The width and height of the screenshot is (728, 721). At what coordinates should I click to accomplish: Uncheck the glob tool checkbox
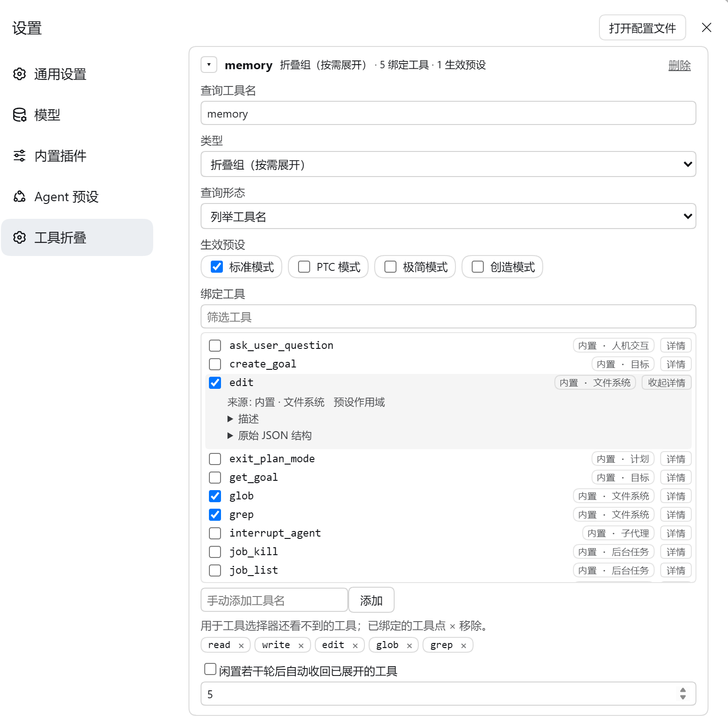tap(215, 496)
